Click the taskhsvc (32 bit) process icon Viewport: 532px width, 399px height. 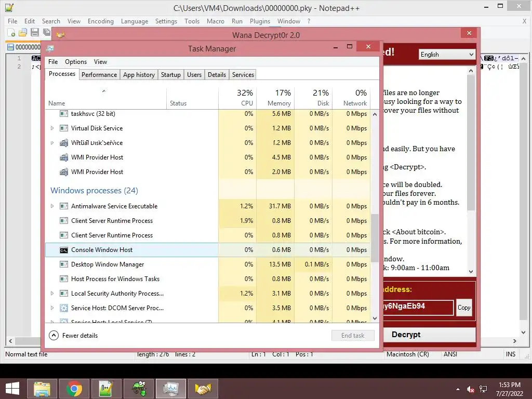click(x=64, y=114)
